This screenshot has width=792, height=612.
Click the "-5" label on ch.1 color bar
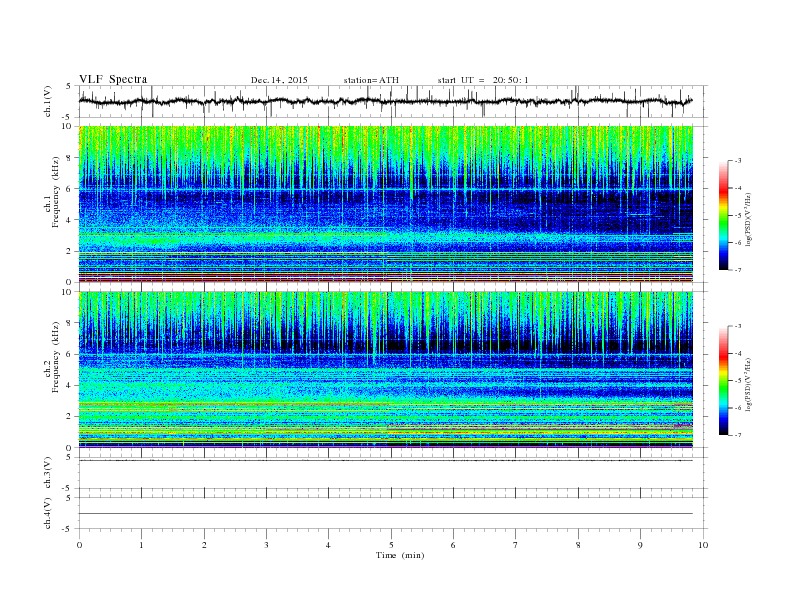click(x=738, y=216)
